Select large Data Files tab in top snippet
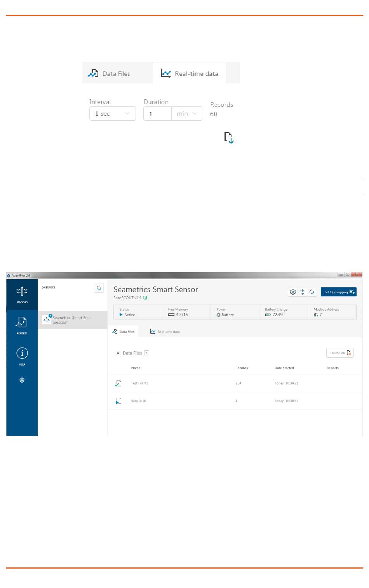Image resolution: width=369 pixels, height=588 pixels. click(117, 73)
